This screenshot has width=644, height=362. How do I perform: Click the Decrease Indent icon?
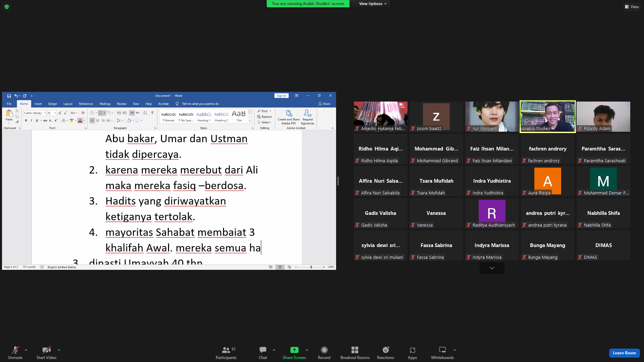click(119, 113)
